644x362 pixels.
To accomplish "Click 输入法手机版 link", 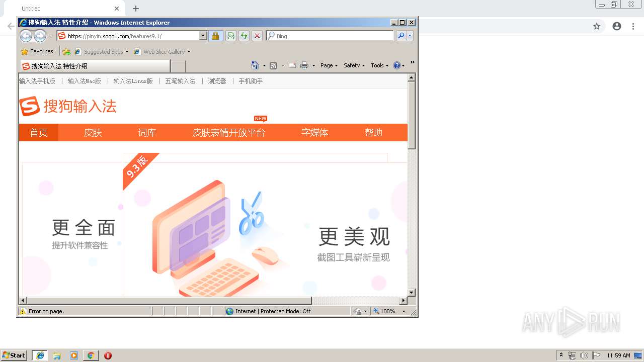I will [37, 81].
